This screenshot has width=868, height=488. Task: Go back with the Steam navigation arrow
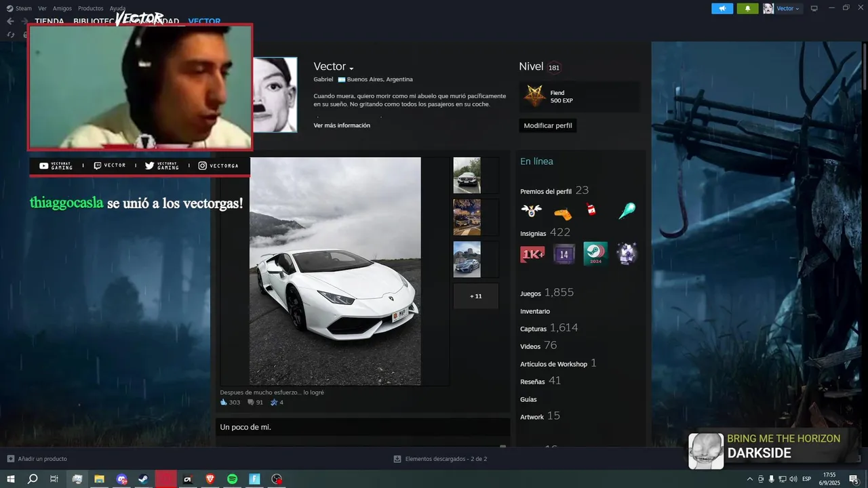point(10,21)
